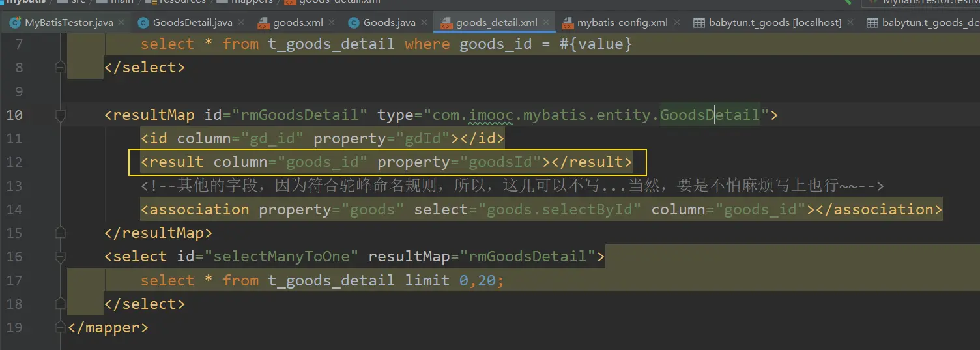Click the babytun.t_goods table icon

coord(699,23)
